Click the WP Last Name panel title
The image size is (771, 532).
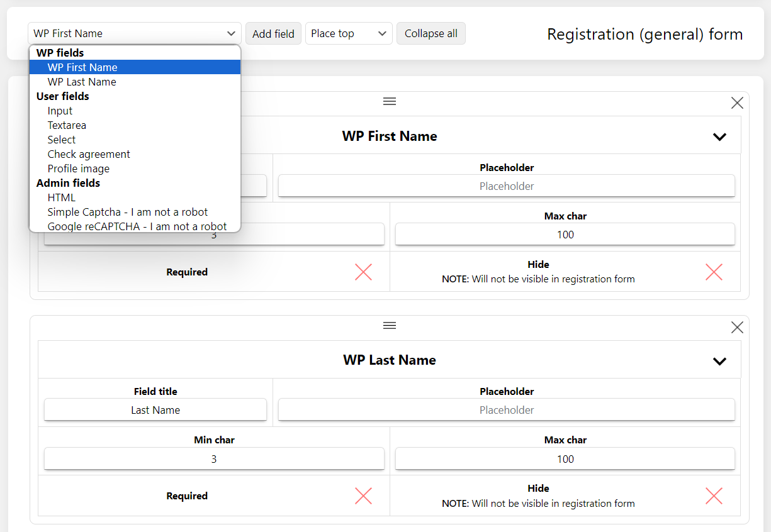pyautogui.click(x=390, y=360)
